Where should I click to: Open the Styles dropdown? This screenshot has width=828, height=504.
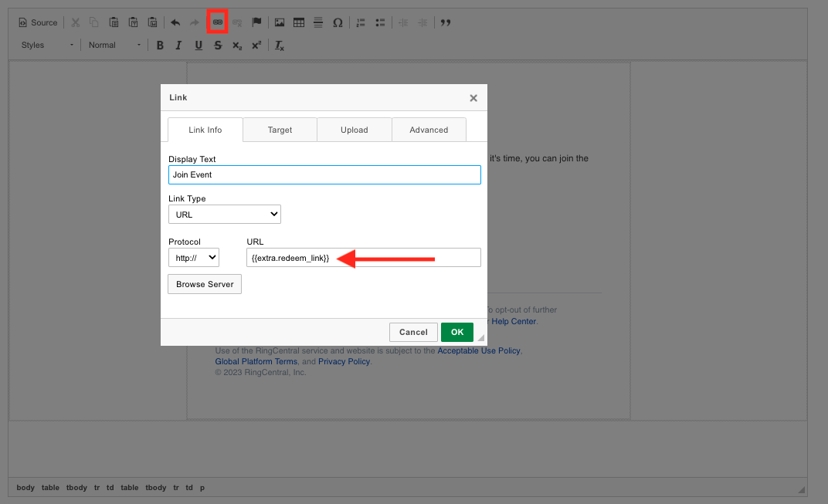pyautogui.click(x=48, y=46)
